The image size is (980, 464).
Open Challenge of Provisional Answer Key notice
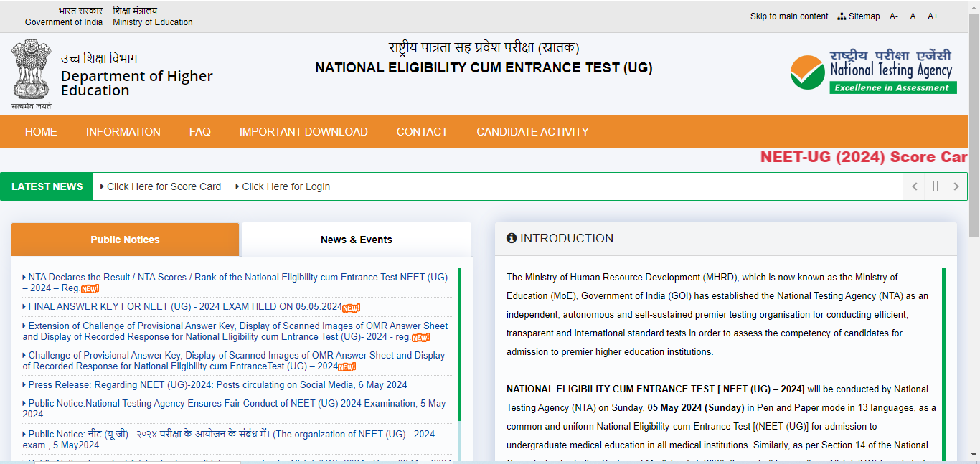234,361
